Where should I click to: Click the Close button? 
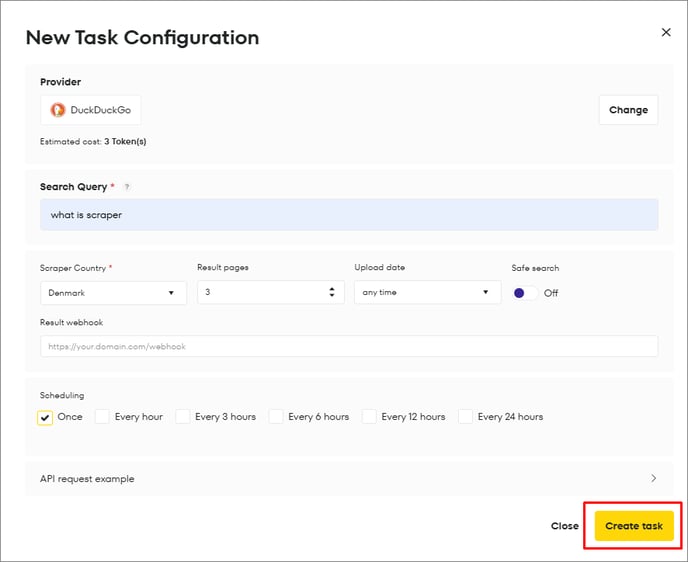click(x=565, y=526)
